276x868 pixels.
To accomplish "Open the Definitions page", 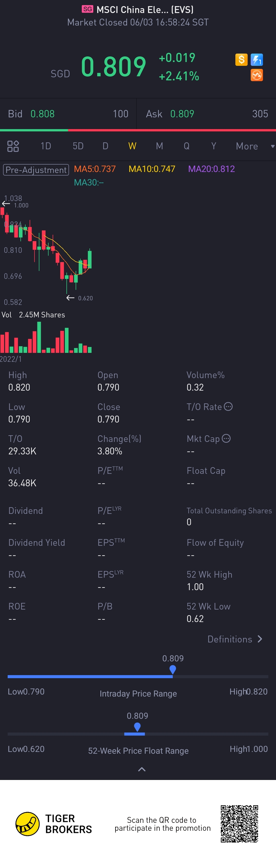I will click(x=235, y=639).
